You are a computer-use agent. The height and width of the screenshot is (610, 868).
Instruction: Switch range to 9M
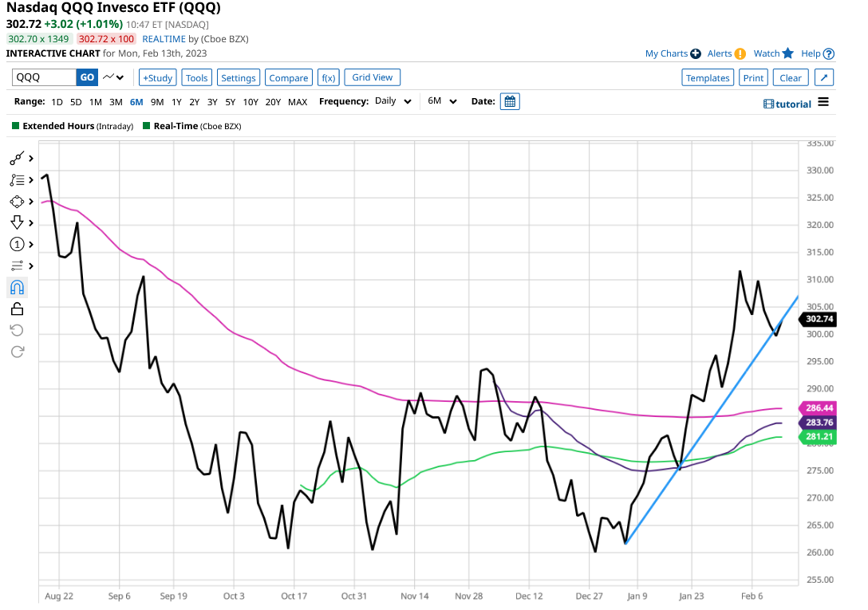[157, 102]
